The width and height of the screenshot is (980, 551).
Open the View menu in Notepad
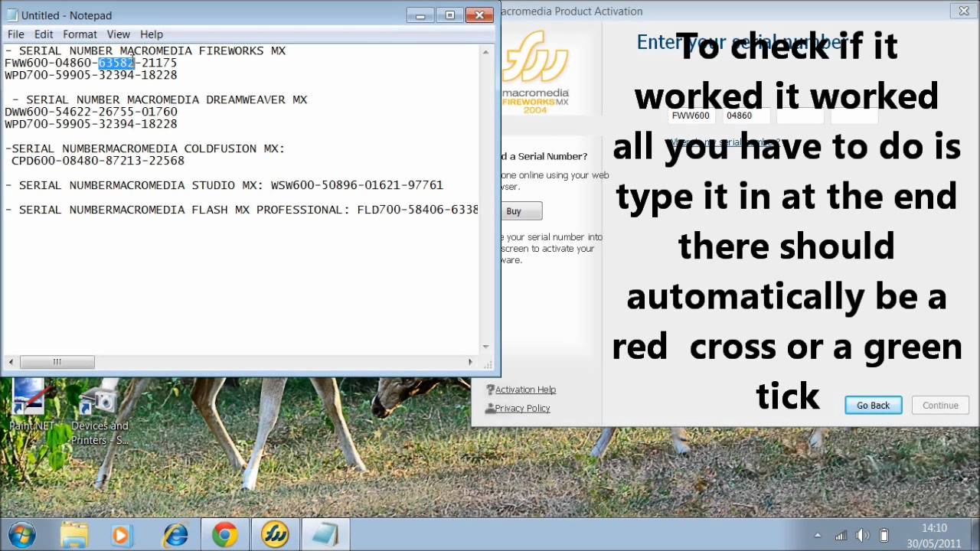[118, 34]
